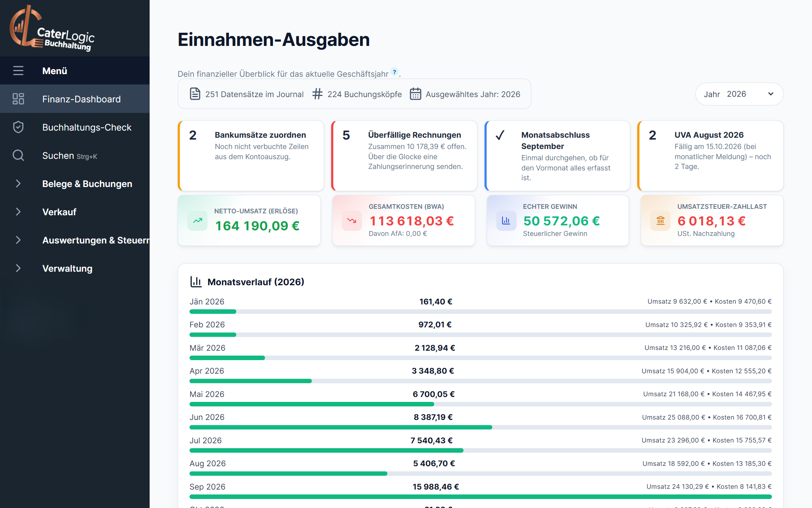Open Buchhaltungs-Check from the sidebar

(x=75, y=127)
